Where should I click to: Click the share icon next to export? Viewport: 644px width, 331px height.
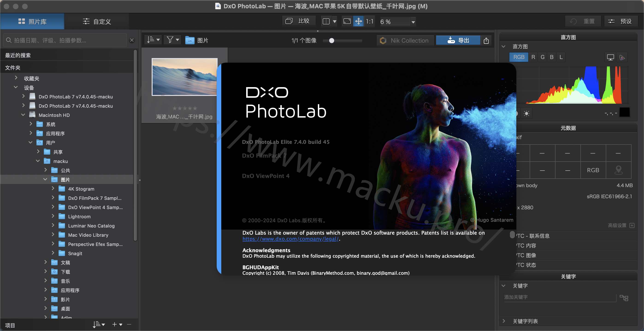[486, 41]
